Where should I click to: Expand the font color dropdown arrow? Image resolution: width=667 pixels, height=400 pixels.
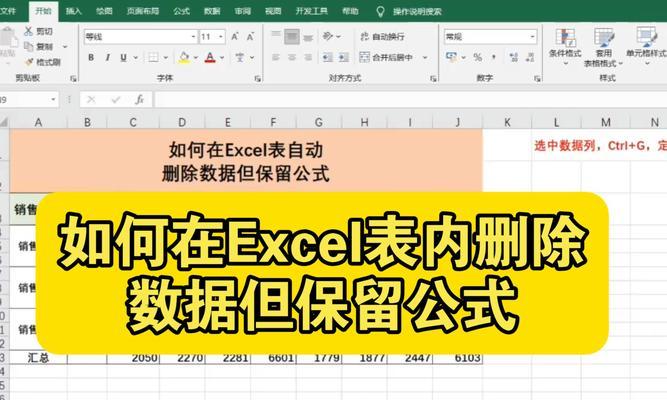click(x=222, y=57)
